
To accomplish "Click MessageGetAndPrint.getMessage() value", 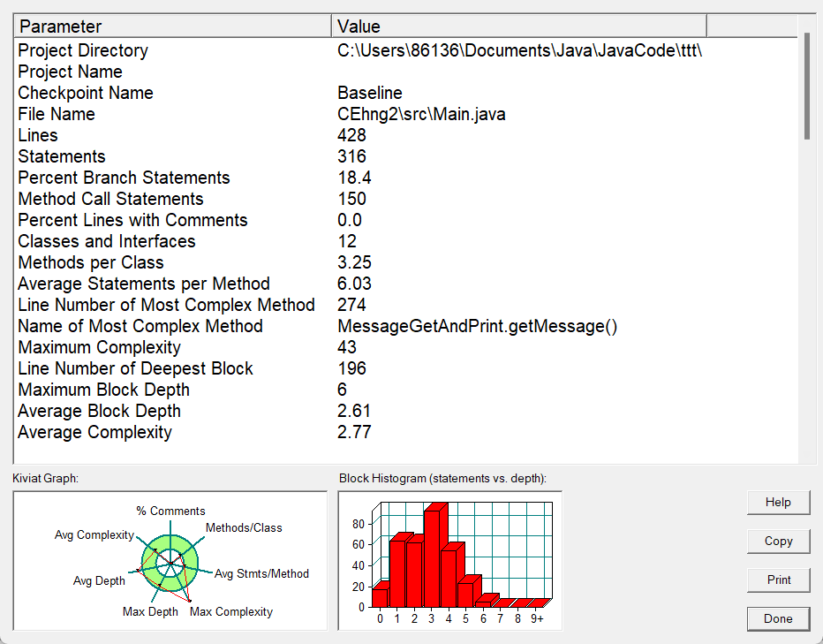I will pos(477,326).
